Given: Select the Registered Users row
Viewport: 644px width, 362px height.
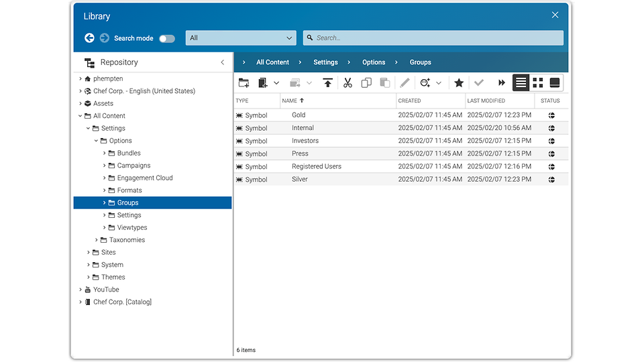Looking at the screenshot, I should tap(316, 166).
